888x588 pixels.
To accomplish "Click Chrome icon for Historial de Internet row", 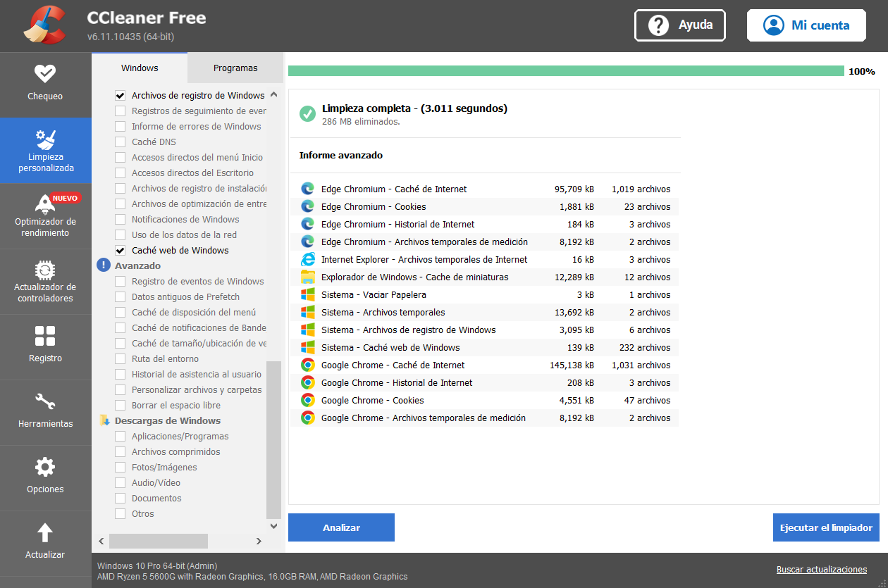I will 307,382.
